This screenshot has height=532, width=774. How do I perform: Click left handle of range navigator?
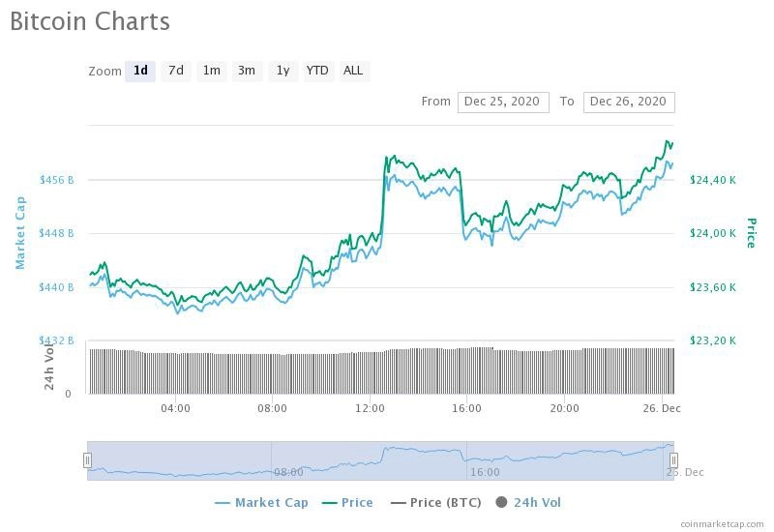(87, 460)
